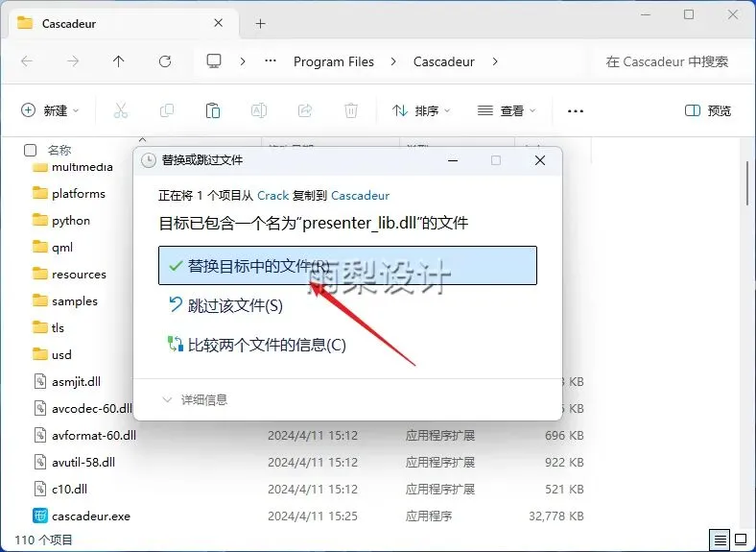This screenshot has width=756, height=552.
Task: Select the asmjit.dll file icon
Action: click(40, 381)
